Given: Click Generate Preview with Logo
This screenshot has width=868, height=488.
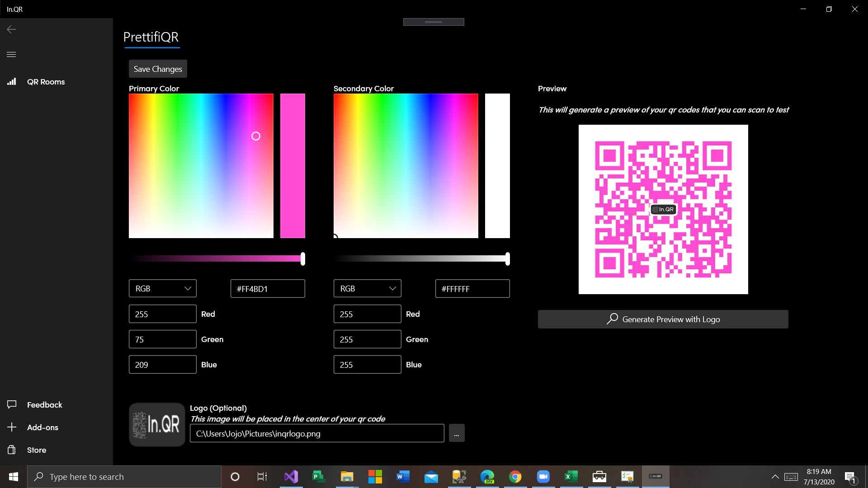Looking at the screenshot, I should click(663, 319).
